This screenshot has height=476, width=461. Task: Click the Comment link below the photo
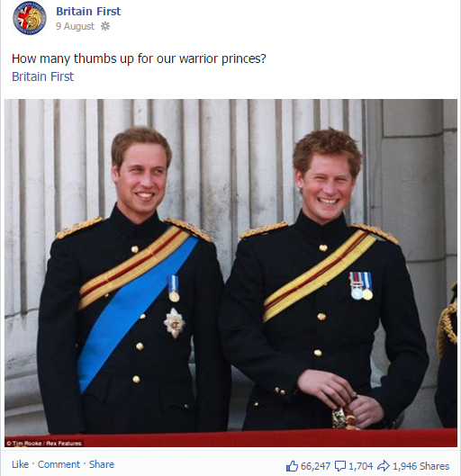click(x=59, y=464)
